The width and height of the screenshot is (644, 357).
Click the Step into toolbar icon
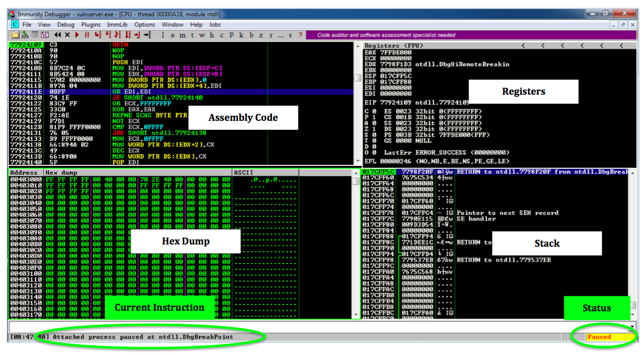click(x=98, y=35)
